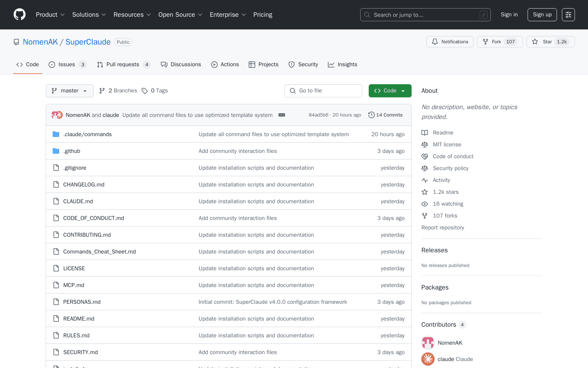588x368 pixels.
Task: Click contributor claude's avatar thumbnail
Action: pyautogui.click(x=428, y=359)
